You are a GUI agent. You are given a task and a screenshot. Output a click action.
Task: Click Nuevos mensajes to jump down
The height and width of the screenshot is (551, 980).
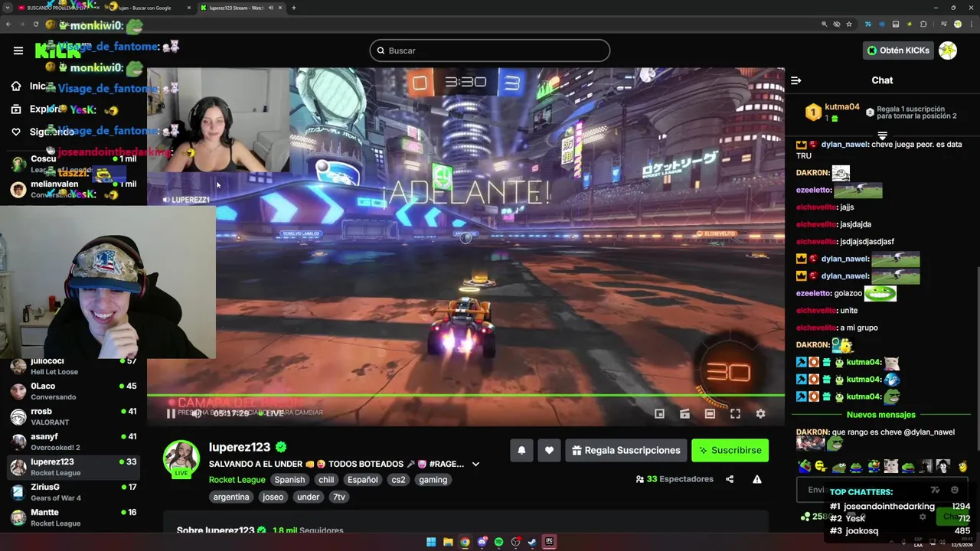point(881,415)
